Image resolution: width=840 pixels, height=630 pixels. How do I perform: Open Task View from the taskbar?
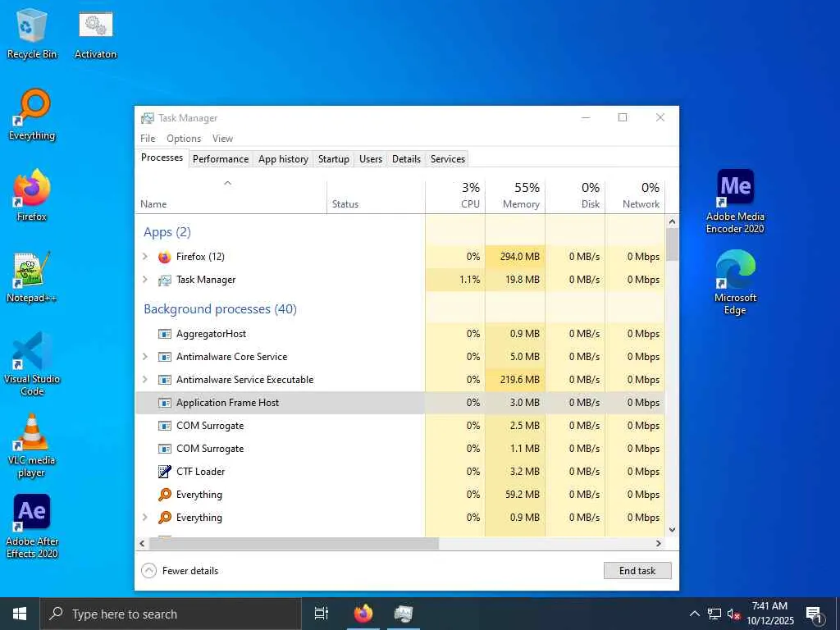coord(322,614)
